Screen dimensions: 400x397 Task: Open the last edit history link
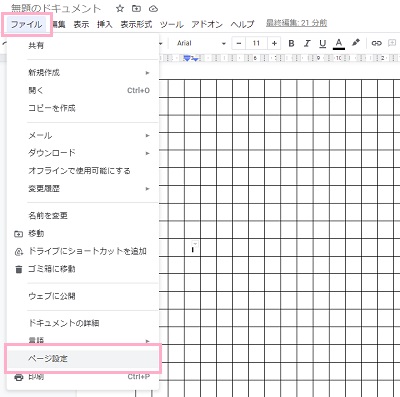click(296, 23)
